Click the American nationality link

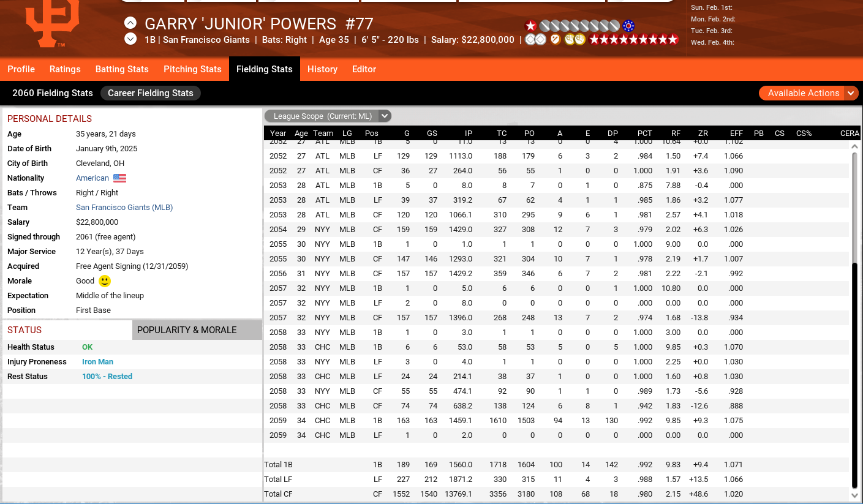tap(92, 178)
